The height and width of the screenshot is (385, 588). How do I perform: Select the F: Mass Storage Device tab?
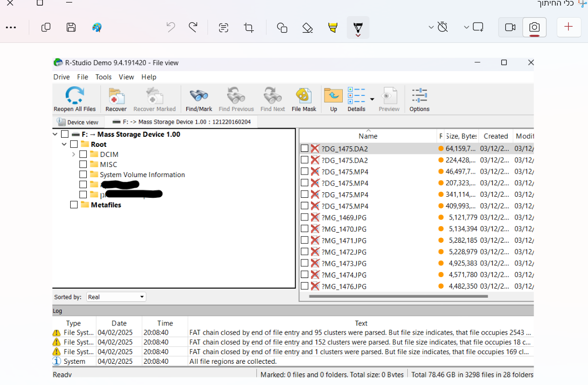(x=181, y=122)
